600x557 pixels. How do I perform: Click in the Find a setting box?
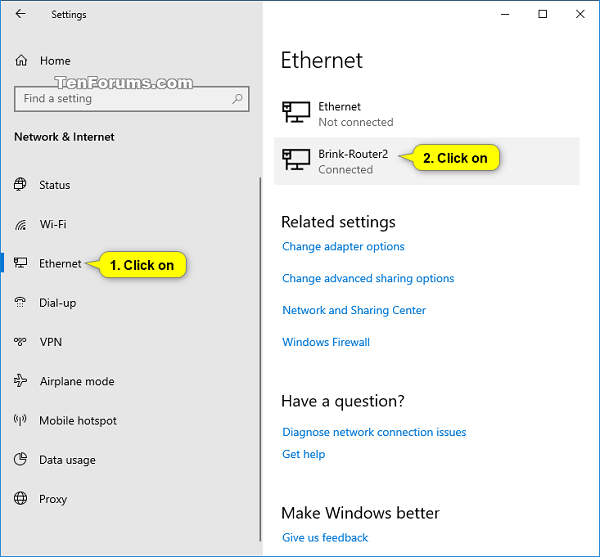point(120,99)
